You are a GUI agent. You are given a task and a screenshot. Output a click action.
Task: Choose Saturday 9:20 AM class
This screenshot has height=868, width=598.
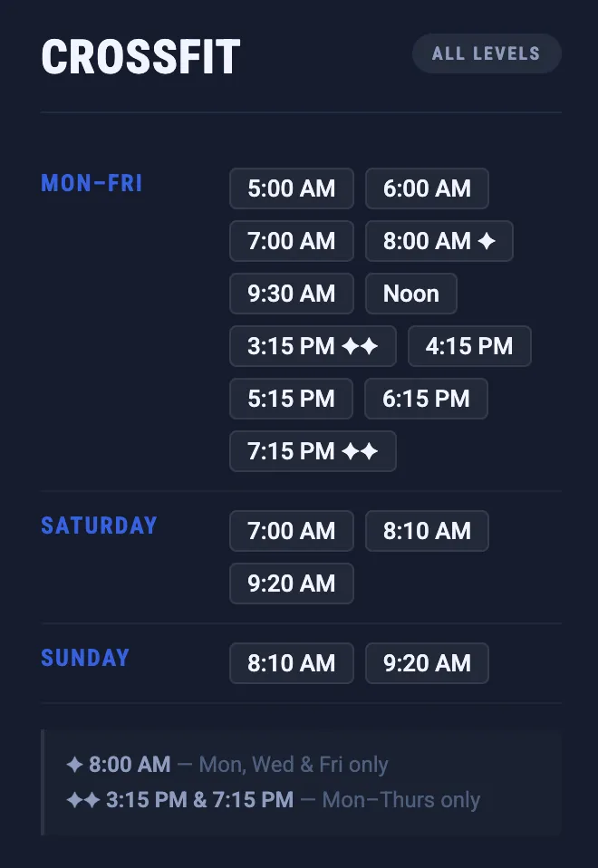[291, 583]
